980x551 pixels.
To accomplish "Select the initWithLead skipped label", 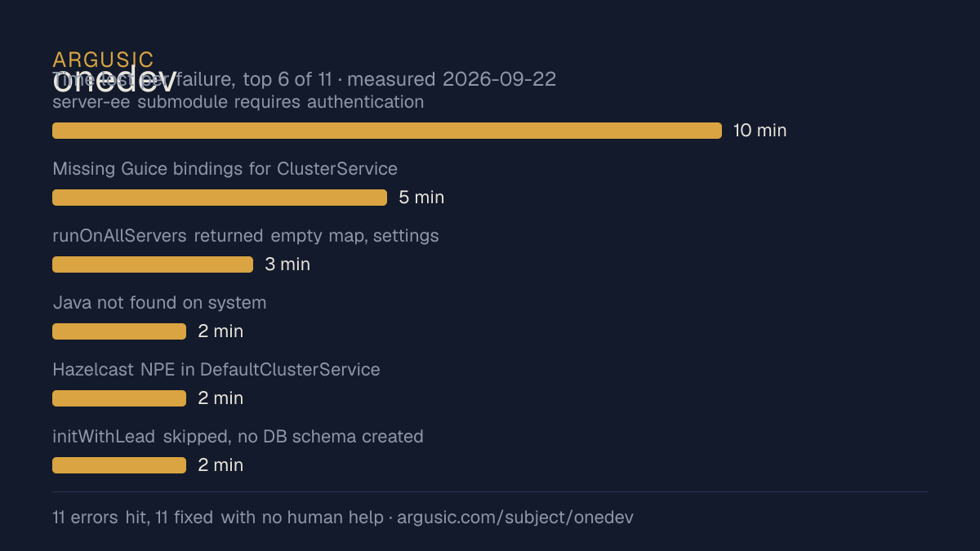I will [238, 437].
